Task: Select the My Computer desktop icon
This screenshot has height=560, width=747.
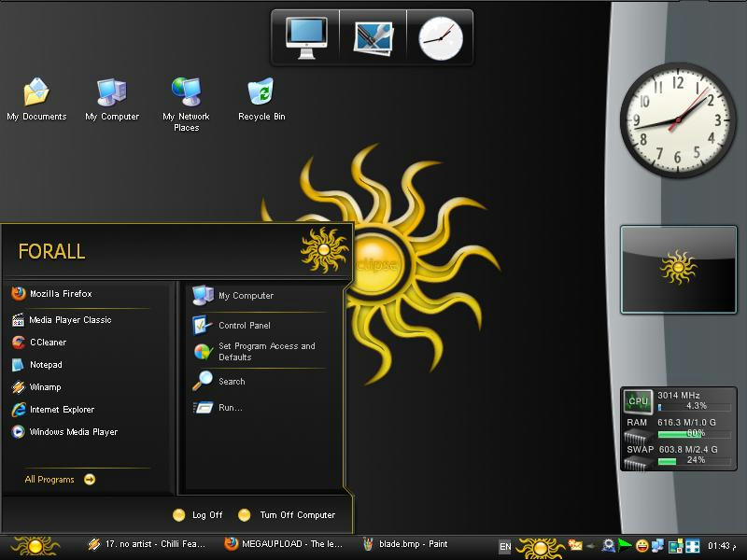Action: click(x=112, y=100)
